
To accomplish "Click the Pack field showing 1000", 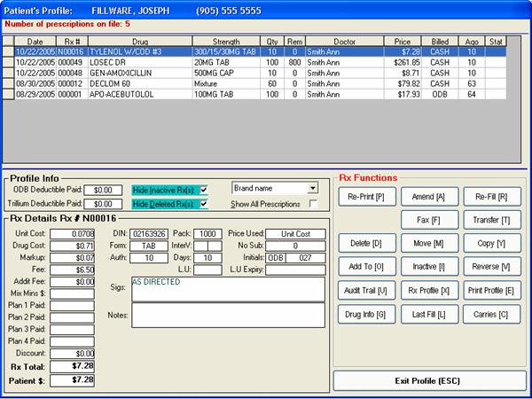I will click(207, 234).
